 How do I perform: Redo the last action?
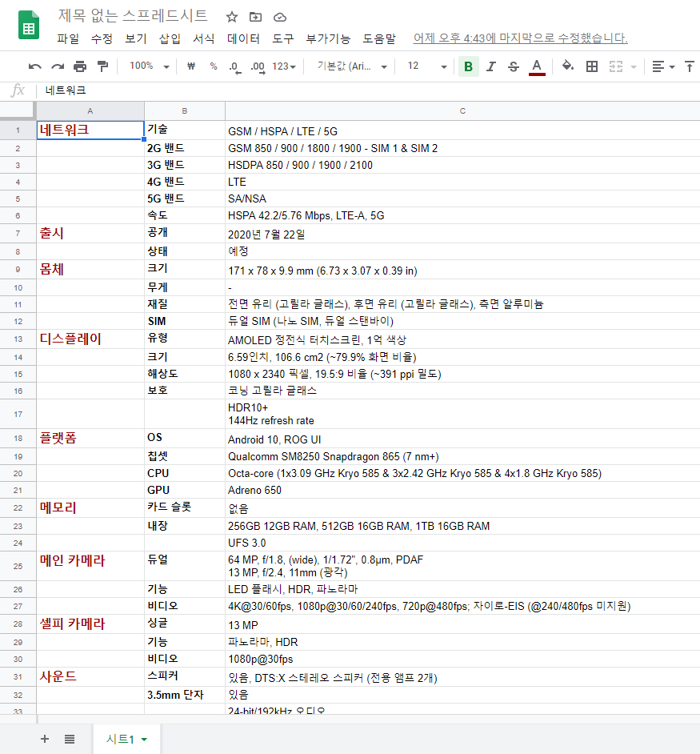tap(58, 66)
